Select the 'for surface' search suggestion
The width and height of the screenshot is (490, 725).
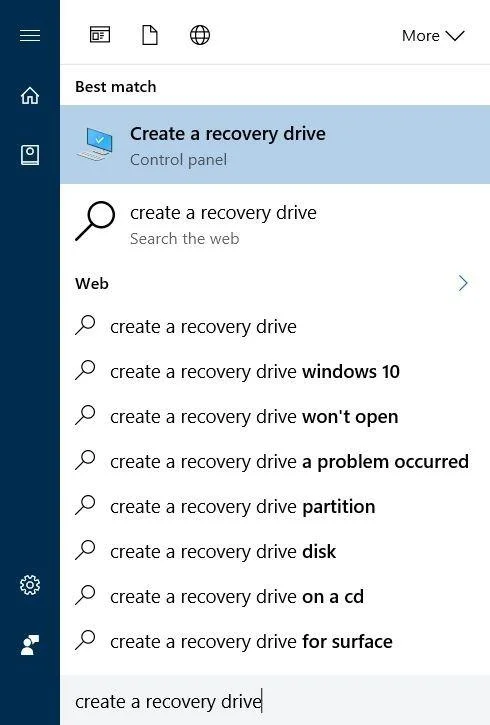275,641
